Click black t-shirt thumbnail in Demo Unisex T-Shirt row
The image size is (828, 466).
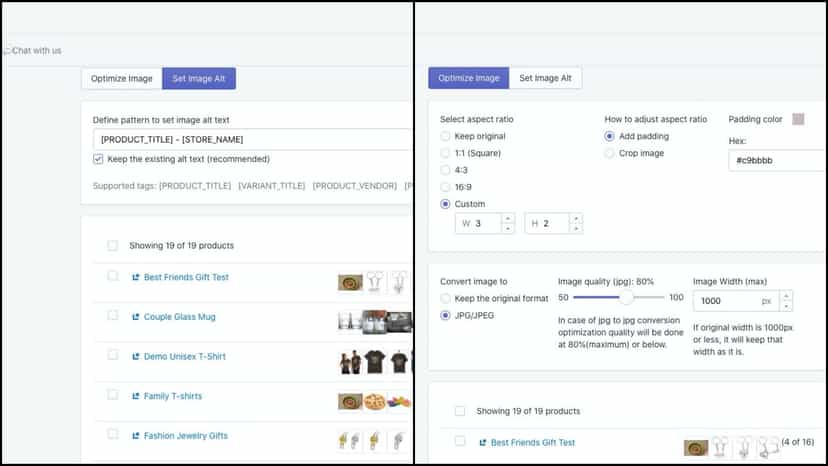coord(375,362)
